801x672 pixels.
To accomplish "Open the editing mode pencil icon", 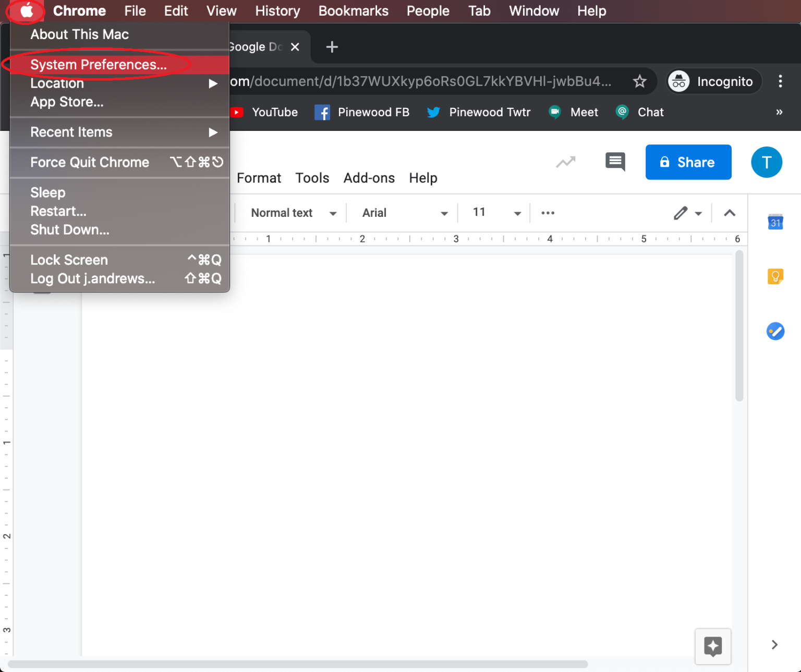I will [681, 213].
